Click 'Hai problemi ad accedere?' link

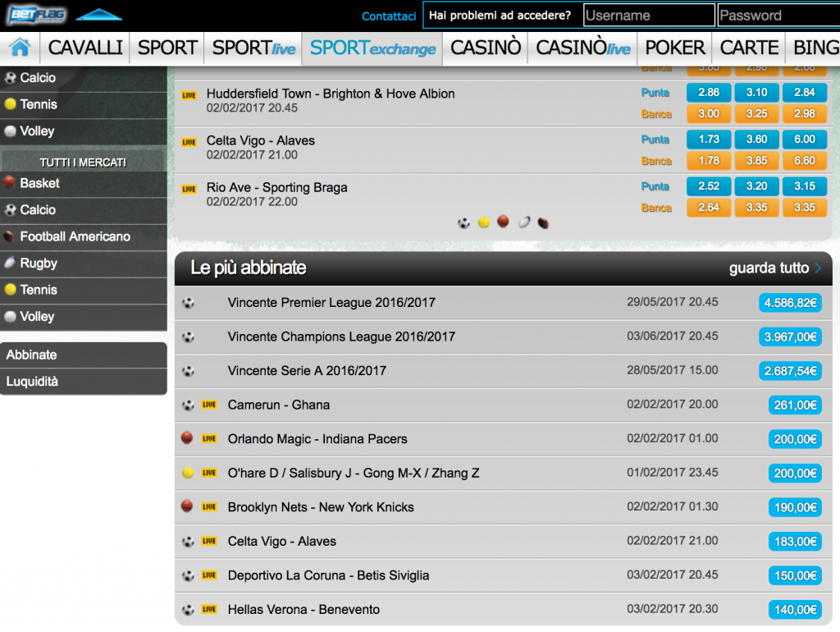click(500, 15)
